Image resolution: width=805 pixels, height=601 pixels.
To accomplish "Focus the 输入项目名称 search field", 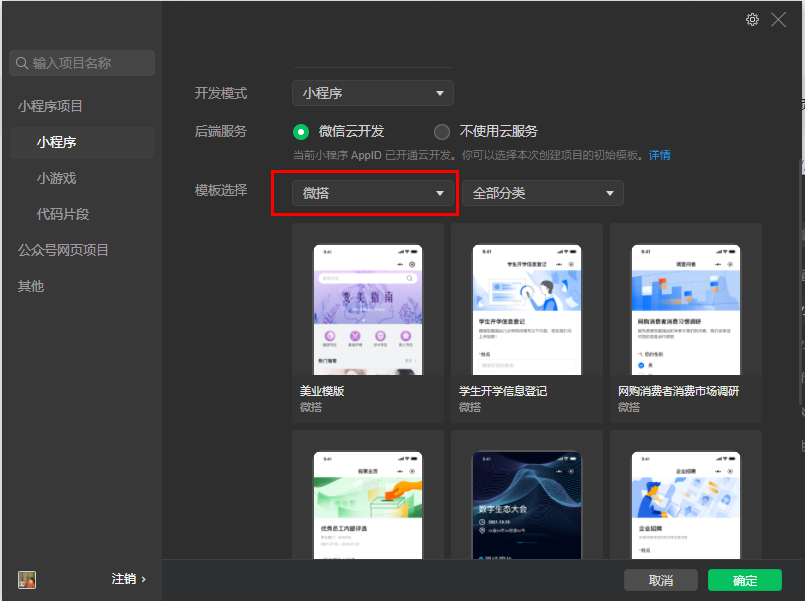I will click(x=82, y=63).
